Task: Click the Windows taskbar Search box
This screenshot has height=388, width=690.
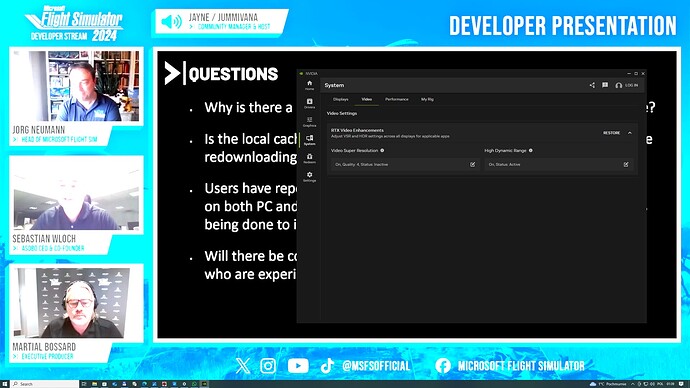Action: (x=45, y=384)
